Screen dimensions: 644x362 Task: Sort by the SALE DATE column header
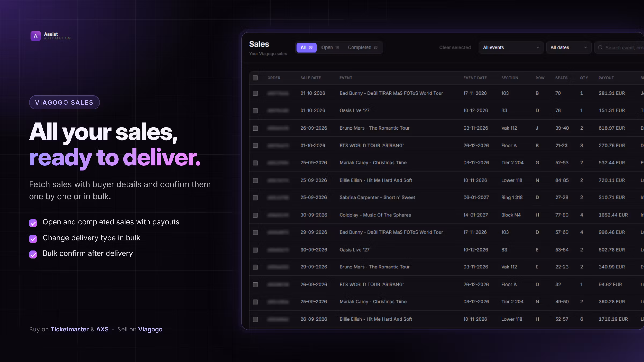click(310, 78)
